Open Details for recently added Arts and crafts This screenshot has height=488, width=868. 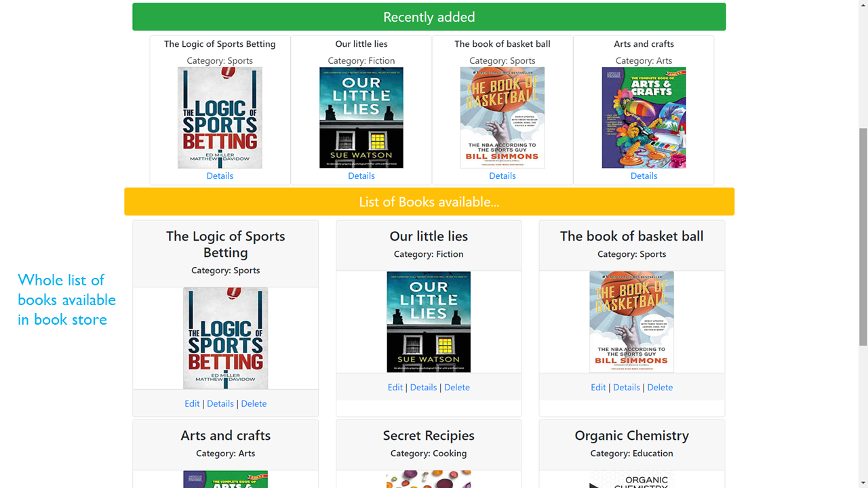pyautogui.click(x=644, y=176)
